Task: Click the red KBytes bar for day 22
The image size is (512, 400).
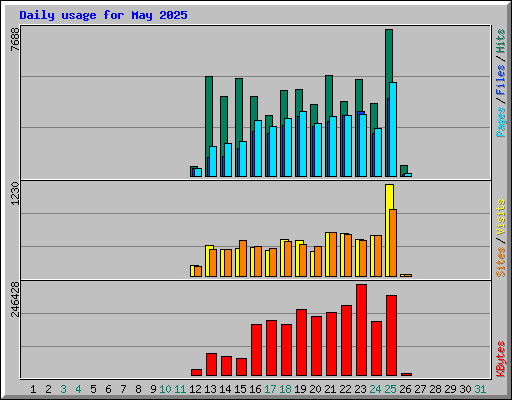Action: [x=346, y=341]
